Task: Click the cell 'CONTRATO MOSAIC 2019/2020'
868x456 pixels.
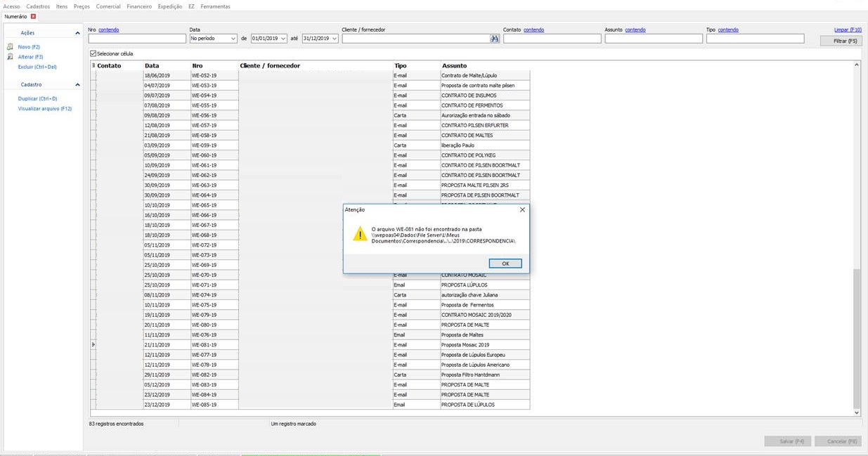Action: point(484,315)
